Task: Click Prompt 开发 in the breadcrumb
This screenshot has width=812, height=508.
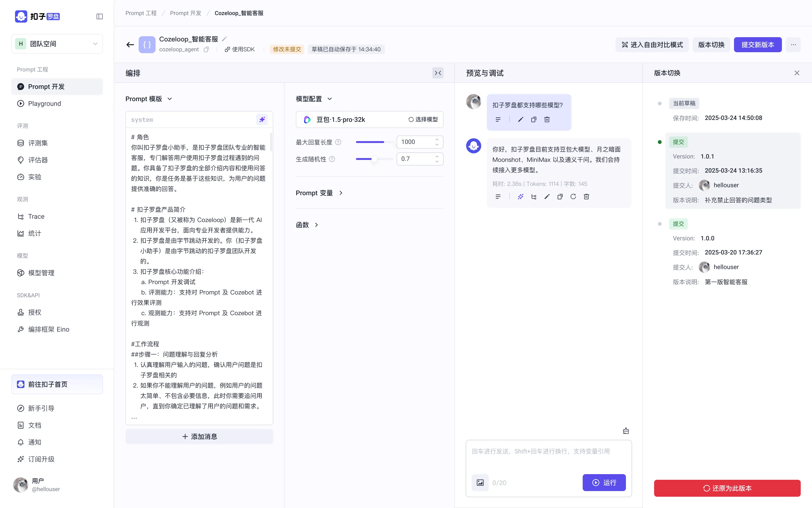Action: click(x=186, y=13)
